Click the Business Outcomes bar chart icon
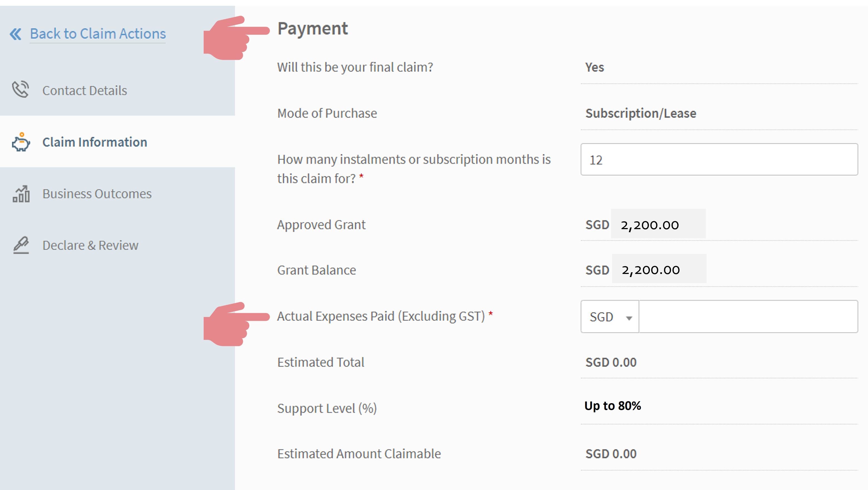Image resolution: width=868 pixels, height=490 pixels. (21, 194)
